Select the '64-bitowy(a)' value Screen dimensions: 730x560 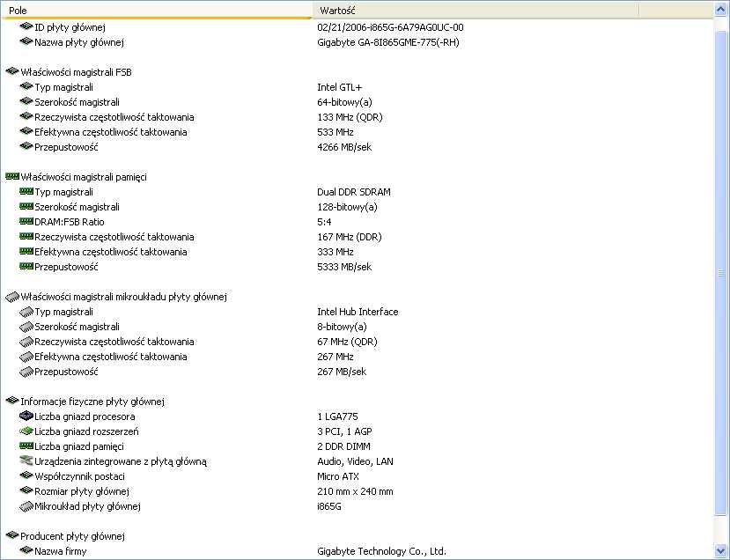tap(344, 102)
